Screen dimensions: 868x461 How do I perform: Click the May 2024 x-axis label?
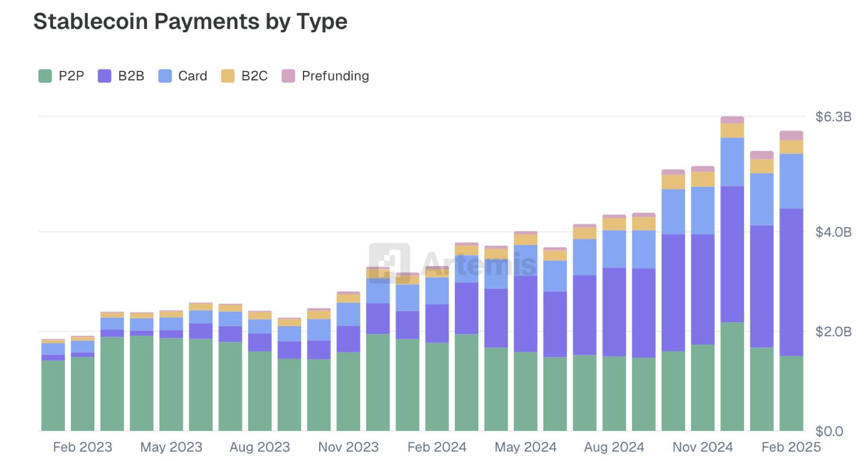(x=525, y=447)
